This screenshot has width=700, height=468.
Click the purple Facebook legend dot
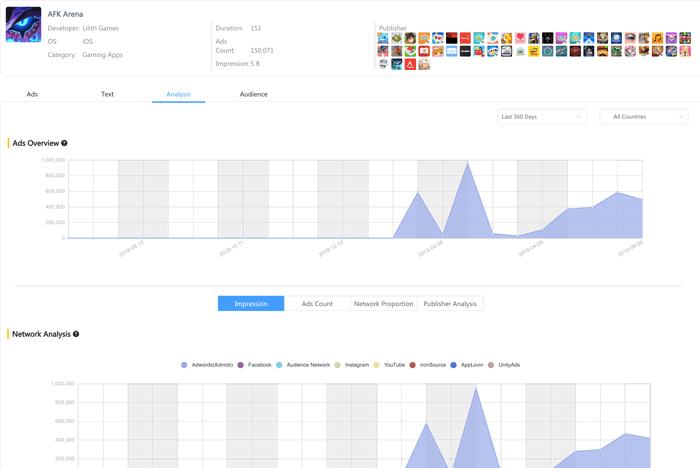pos(241,365)
